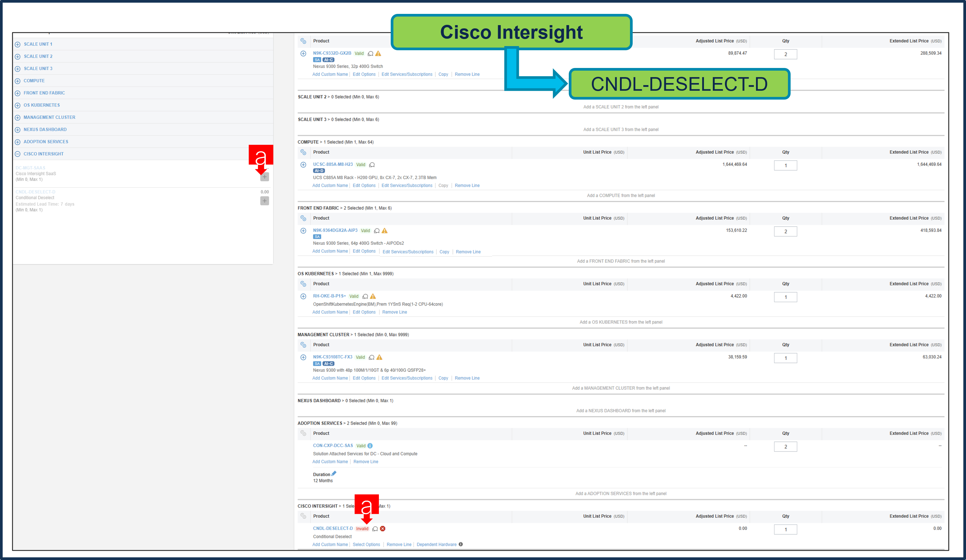Click the Qty input field for N9K-C9332D-GX2B

[786, 54]
